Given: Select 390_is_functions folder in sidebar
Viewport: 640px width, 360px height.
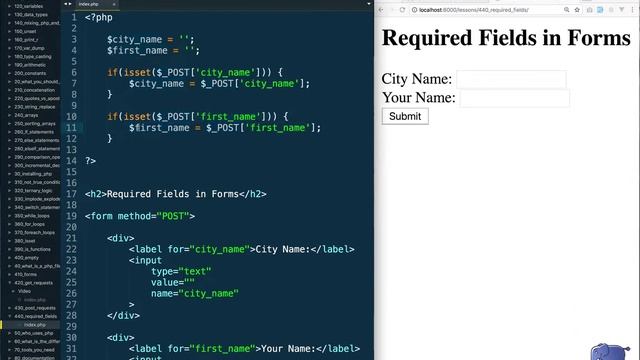Looking at the screenshot, I should (x=32, y=249).
